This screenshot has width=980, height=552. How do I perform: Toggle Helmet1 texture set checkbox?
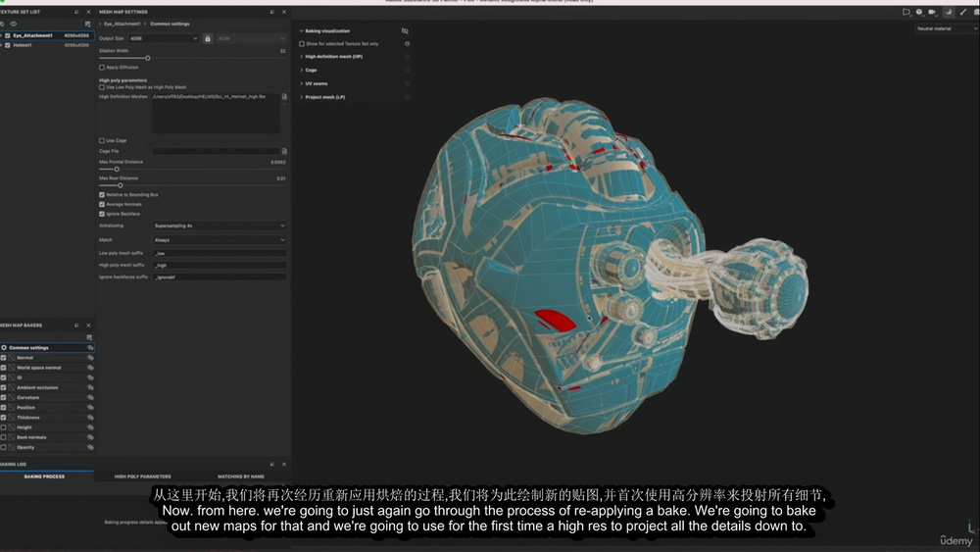(x=8, y=45)
